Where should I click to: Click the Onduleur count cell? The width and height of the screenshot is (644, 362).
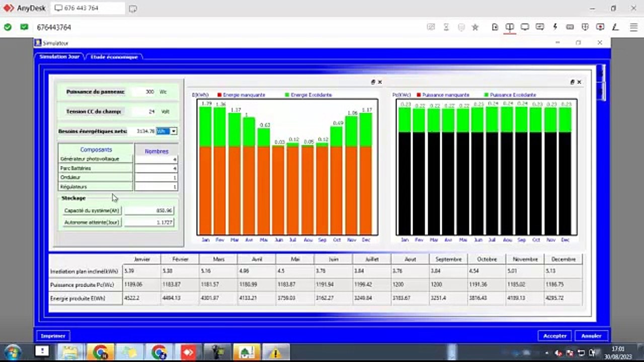point(156,177)
